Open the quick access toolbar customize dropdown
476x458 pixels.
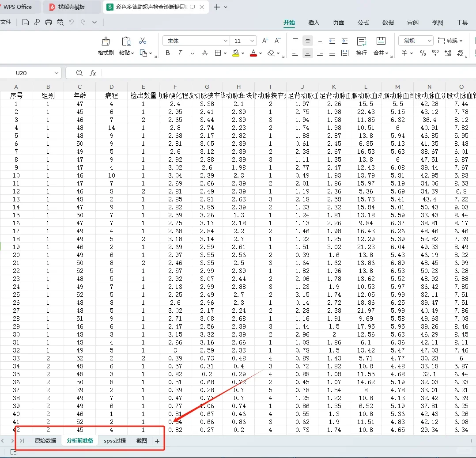tap(94, 22)
